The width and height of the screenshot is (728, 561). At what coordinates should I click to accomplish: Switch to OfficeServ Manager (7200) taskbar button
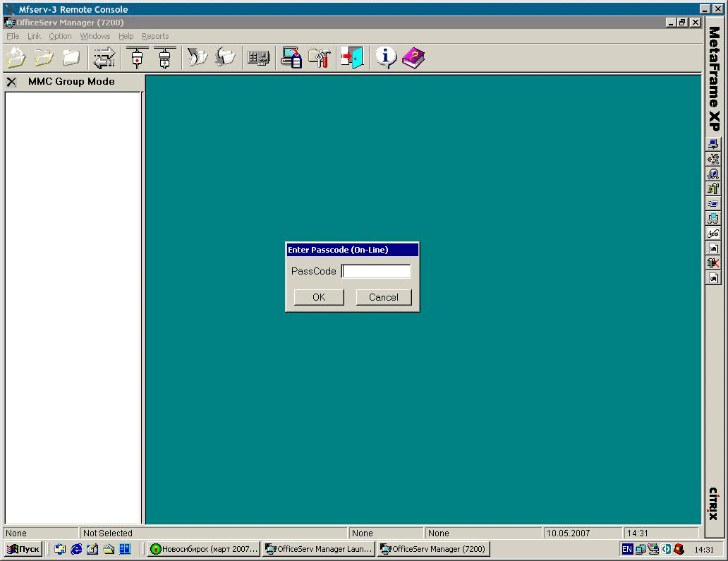(x=434, y=549)
